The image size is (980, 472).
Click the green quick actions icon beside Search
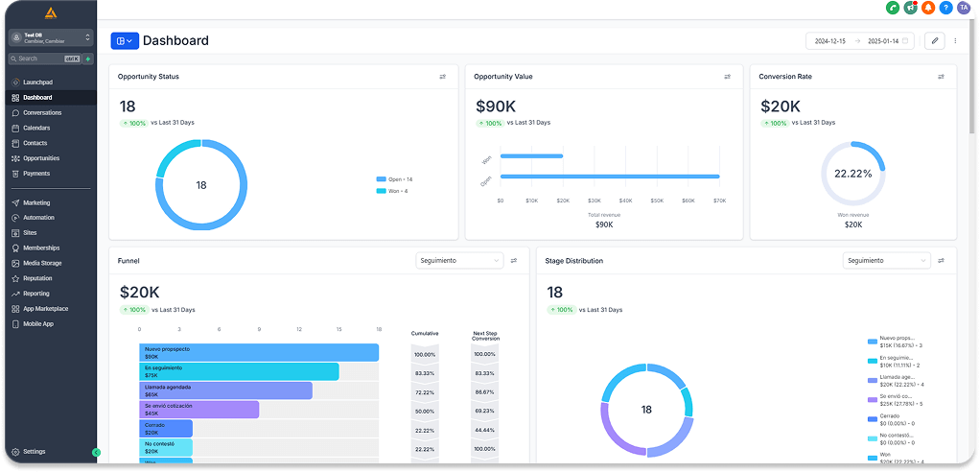[88, 59]
